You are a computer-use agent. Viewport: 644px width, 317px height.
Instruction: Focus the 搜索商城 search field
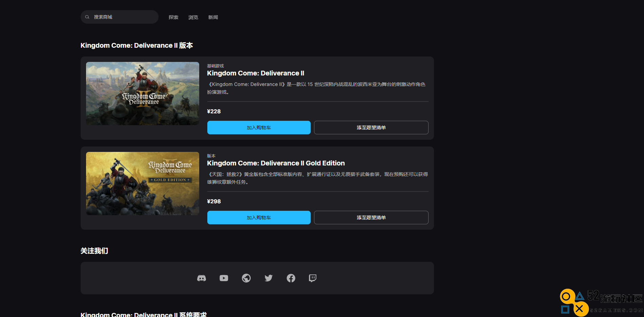pyautogui.click(x=120, y=17)
